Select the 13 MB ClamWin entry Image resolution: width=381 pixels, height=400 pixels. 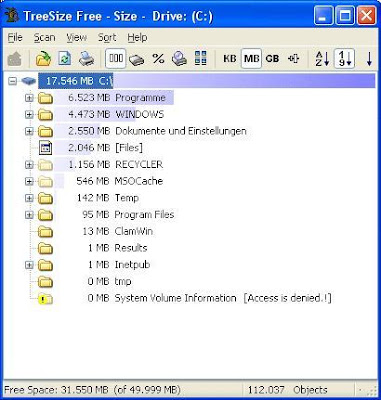pyautogui.click(x=118, y=231)
